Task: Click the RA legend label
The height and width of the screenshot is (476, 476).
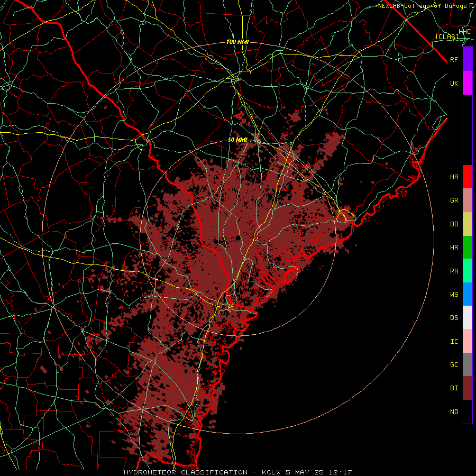Action: 454,271
